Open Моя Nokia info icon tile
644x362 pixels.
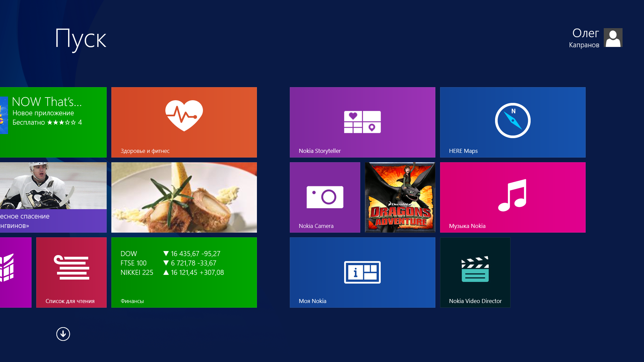[x=362, y=272]
